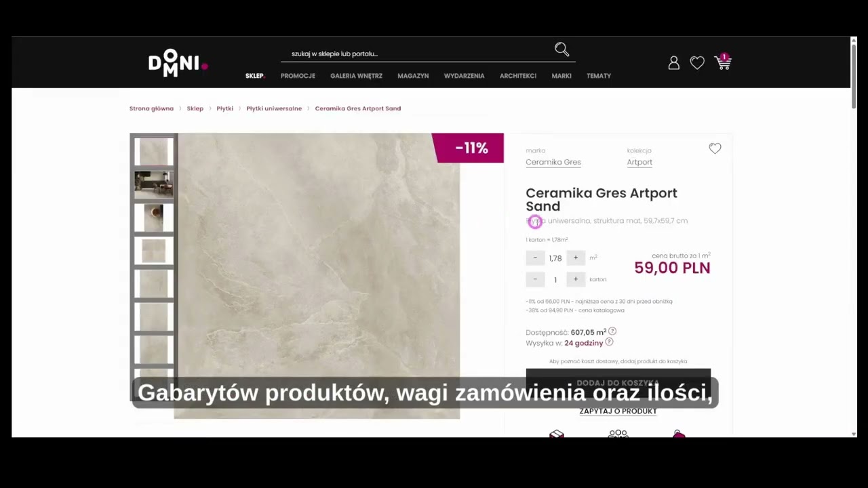Click shipping time help question mark icon
This screenshot has height=488, width=868.
[x=609, y=342]
